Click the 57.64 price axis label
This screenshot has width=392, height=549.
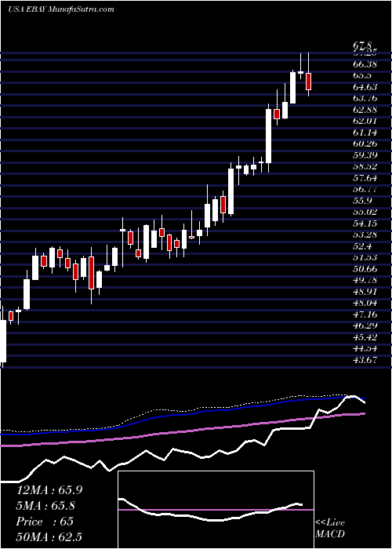click(x=365, y=178)
